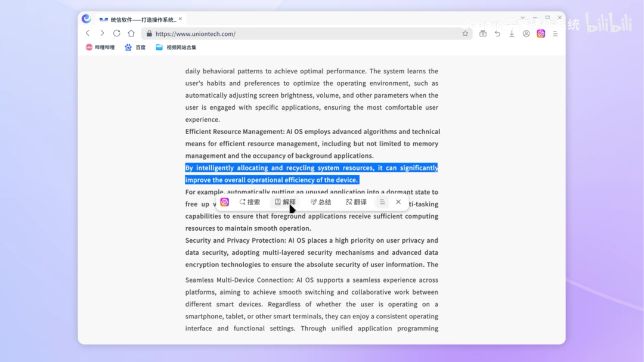Open the 视频网站合集 bookmark folder
644x362 pixels.
click(176, 47)
